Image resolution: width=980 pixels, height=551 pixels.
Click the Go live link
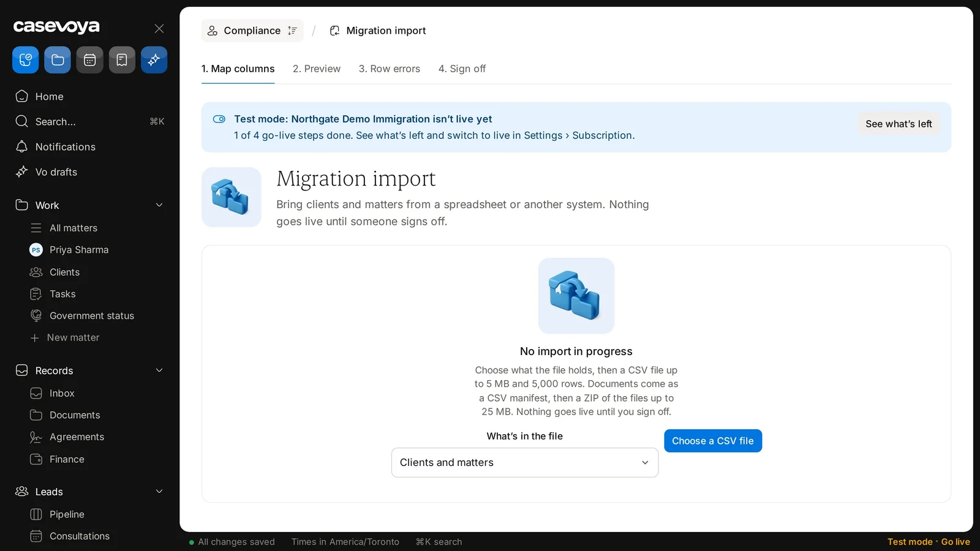956,542
